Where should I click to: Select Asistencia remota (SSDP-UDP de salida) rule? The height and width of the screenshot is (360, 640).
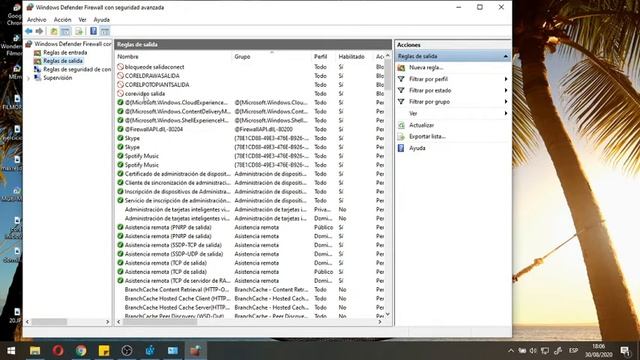pos(250,254)
